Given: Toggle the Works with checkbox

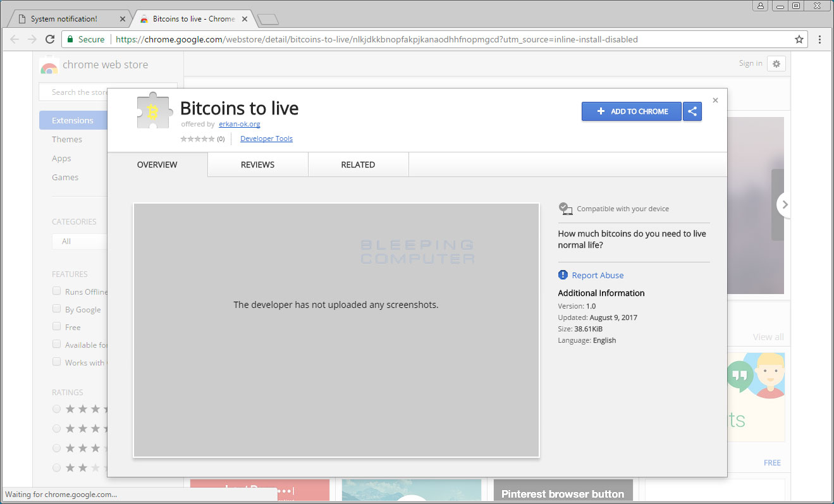Looking at the screenshot, I should 56,362.
